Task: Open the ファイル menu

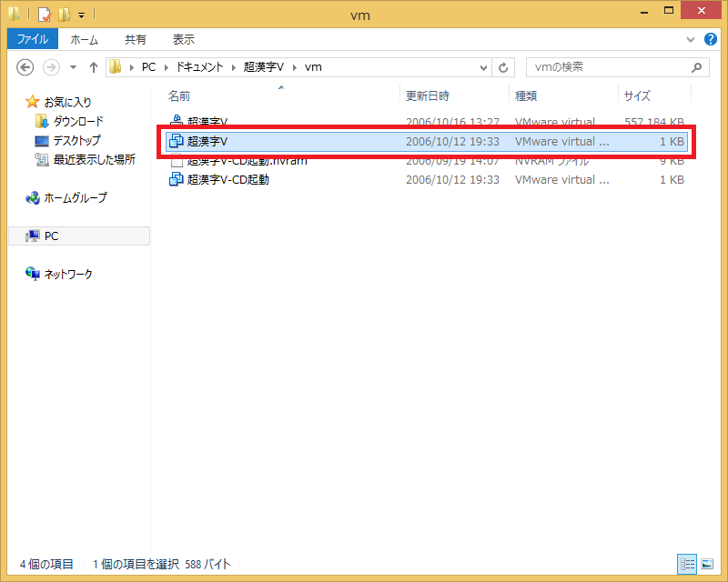Action: (33, 39)
